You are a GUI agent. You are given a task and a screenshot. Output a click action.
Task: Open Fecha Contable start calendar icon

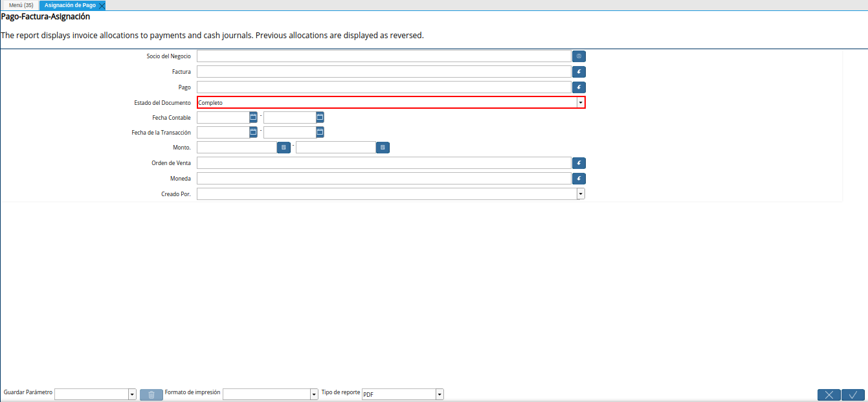(253, 117)
